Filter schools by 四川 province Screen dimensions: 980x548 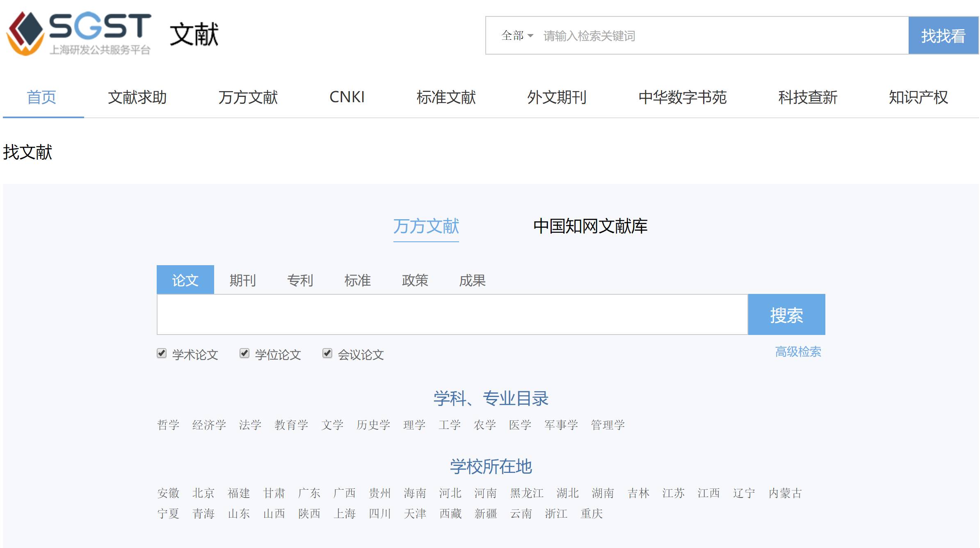380,514
